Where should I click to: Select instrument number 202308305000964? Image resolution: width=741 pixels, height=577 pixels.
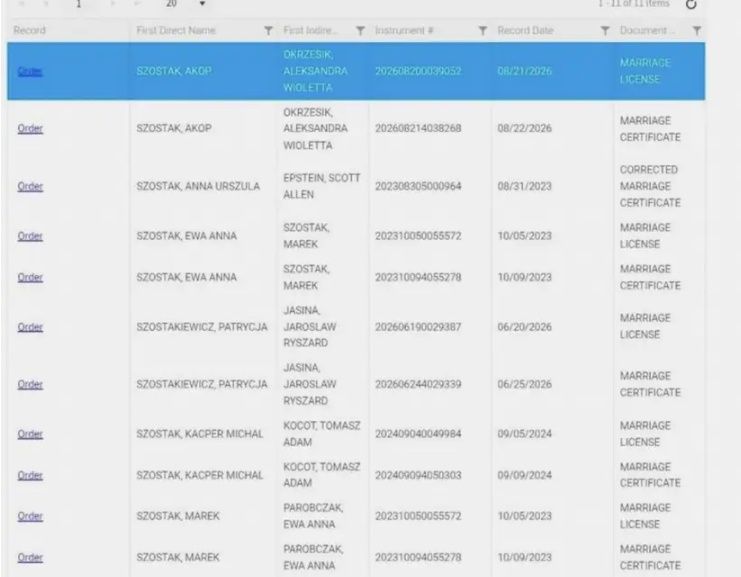click(418, 187)
